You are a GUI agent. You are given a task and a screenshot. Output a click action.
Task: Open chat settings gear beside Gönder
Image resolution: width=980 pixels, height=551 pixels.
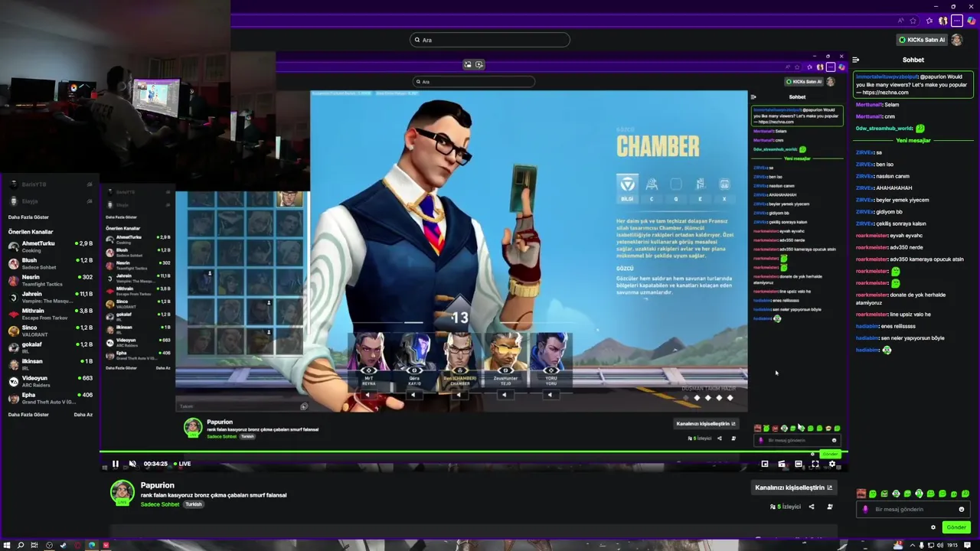[933, 527]
